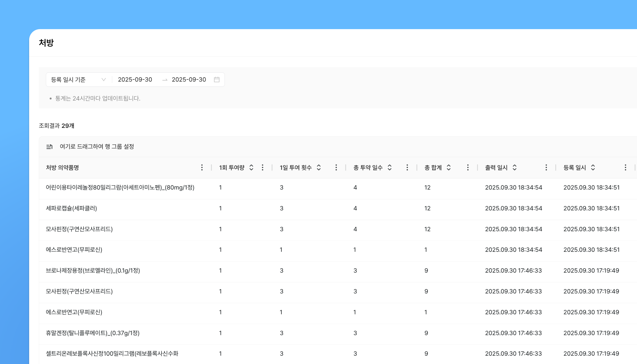This screenshot has height=364, width=637.
Task: Open menu for 1회 투여량 column
Action: click(263, 167)
